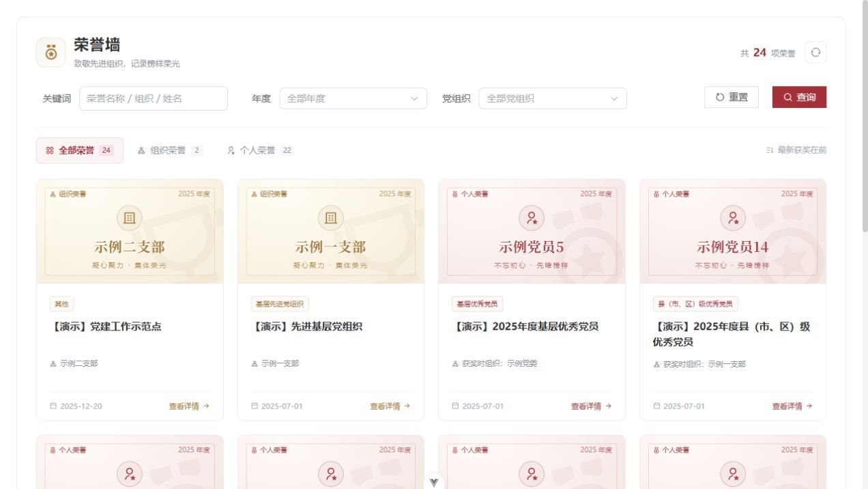Click the calendar icon beside 2025-12-20
This screenshot has height=489, width=868.
click(x=53, y=406)
